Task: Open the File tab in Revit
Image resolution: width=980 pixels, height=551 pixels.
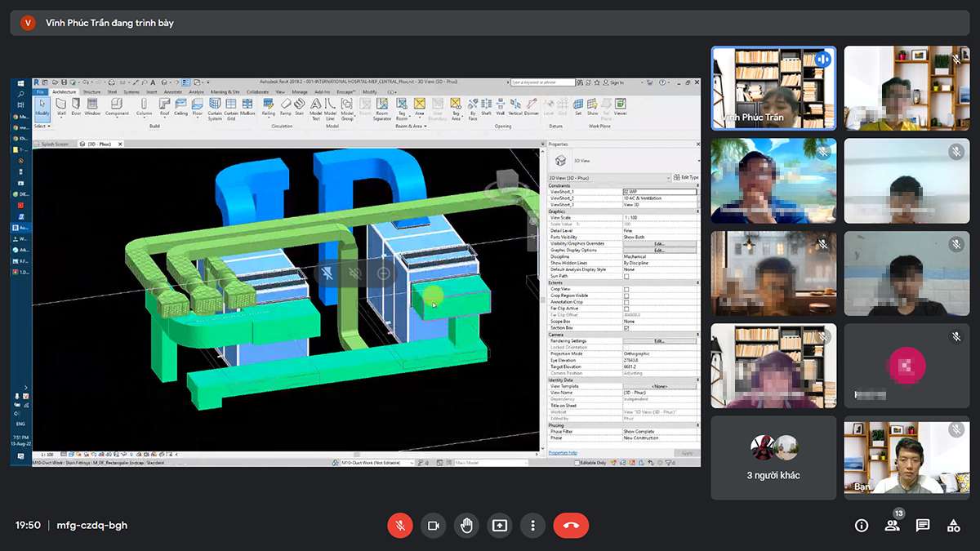Action: pos(41,92)
